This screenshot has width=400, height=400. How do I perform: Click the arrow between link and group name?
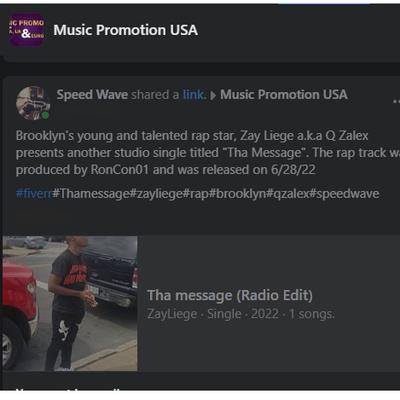213,96
